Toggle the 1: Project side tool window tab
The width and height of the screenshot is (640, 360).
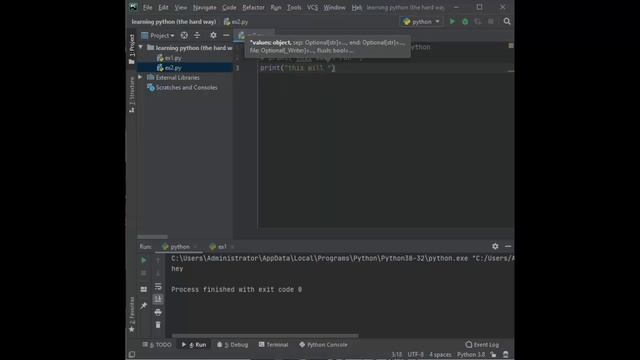pyautogui.click(x=131, y=49)
